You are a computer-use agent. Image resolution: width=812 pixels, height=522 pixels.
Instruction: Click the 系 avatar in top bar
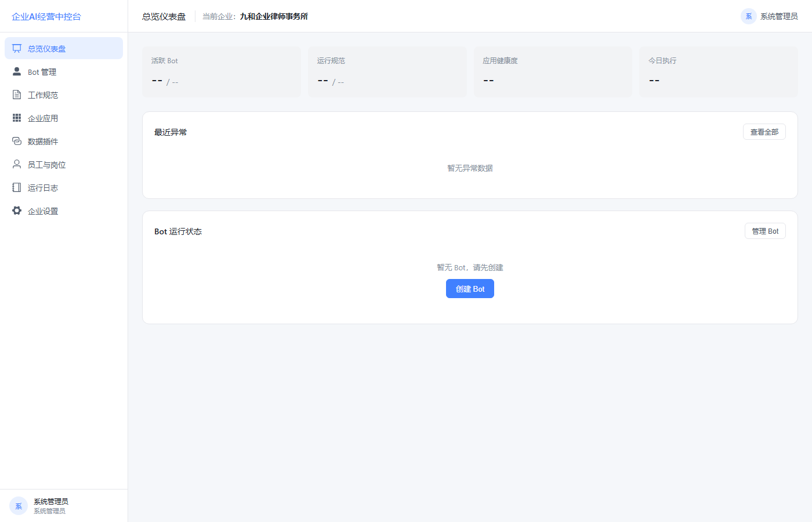click(749, 16)
